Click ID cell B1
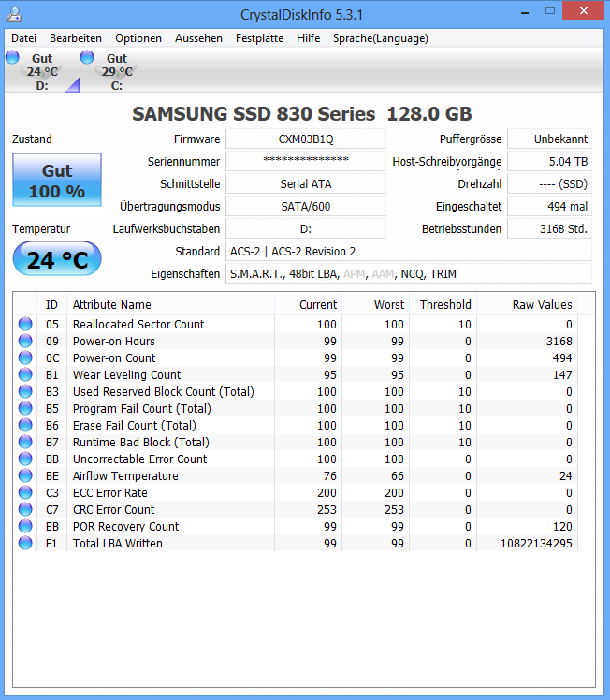This screenshot has height=700, width=610. [x=52, y=375]
